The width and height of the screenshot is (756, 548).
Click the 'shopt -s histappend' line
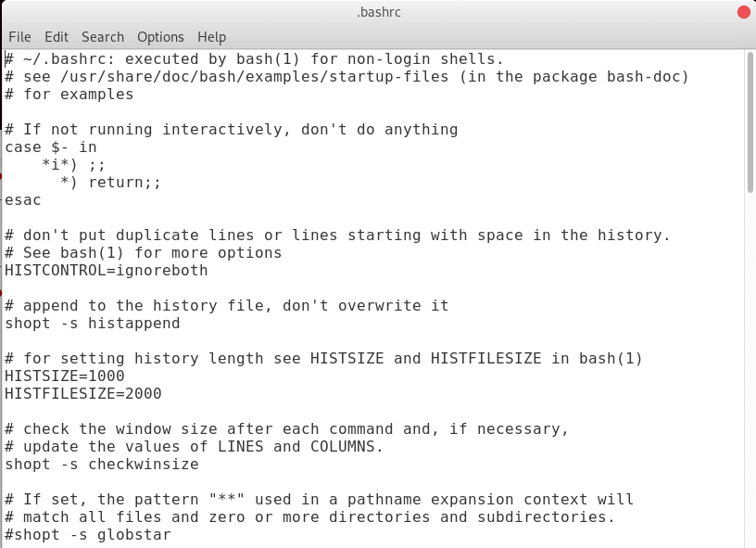pos(92,324)
